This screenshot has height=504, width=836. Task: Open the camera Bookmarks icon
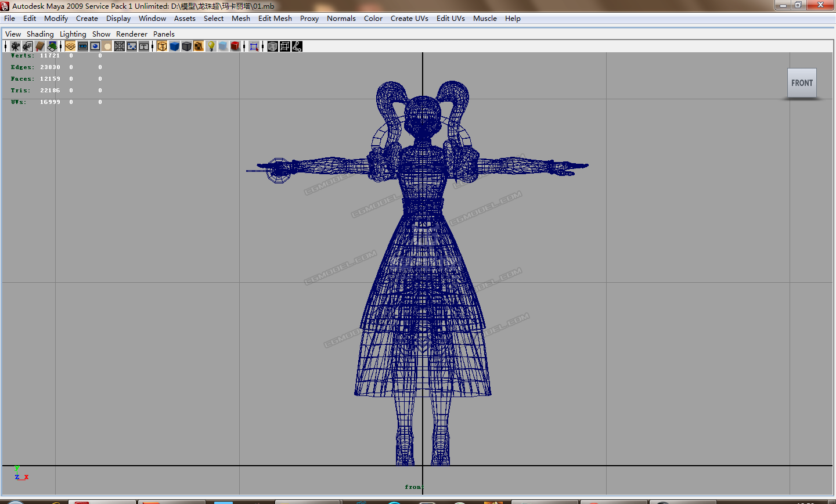(x=39, y=46)
